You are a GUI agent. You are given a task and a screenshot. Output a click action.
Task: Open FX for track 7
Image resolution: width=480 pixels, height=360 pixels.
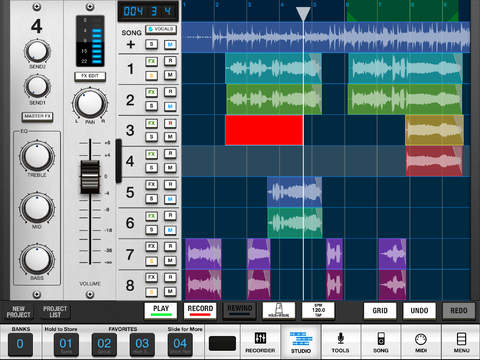tap(151, 247)
